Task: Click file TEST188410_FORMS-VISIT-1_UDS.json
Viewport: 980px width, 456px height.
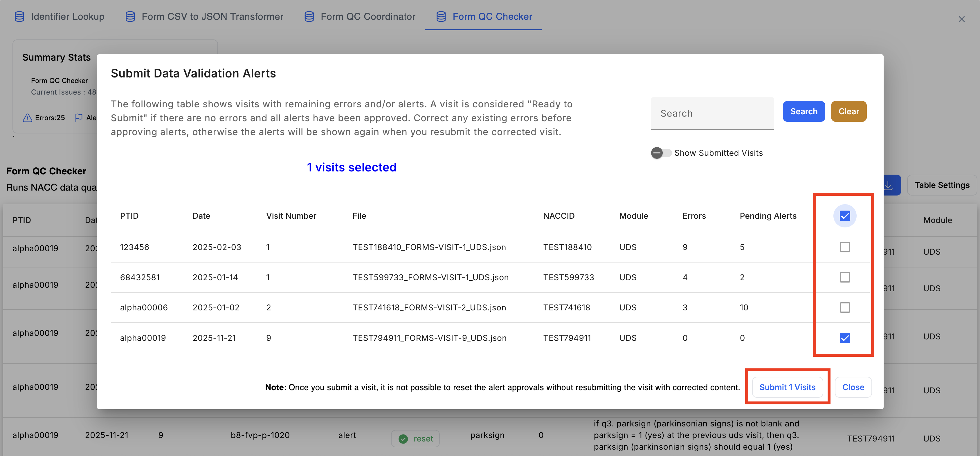Action: point(429,247)
